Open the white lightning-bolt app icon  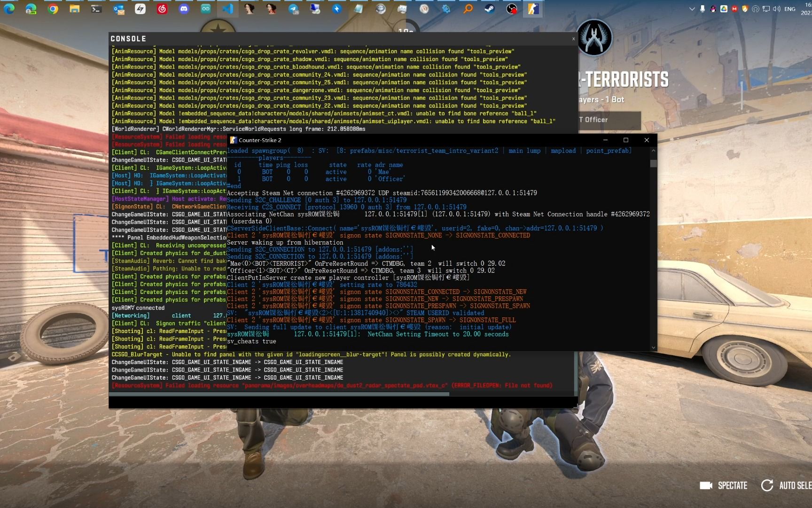pyautogui.click(x=140, y=8)
